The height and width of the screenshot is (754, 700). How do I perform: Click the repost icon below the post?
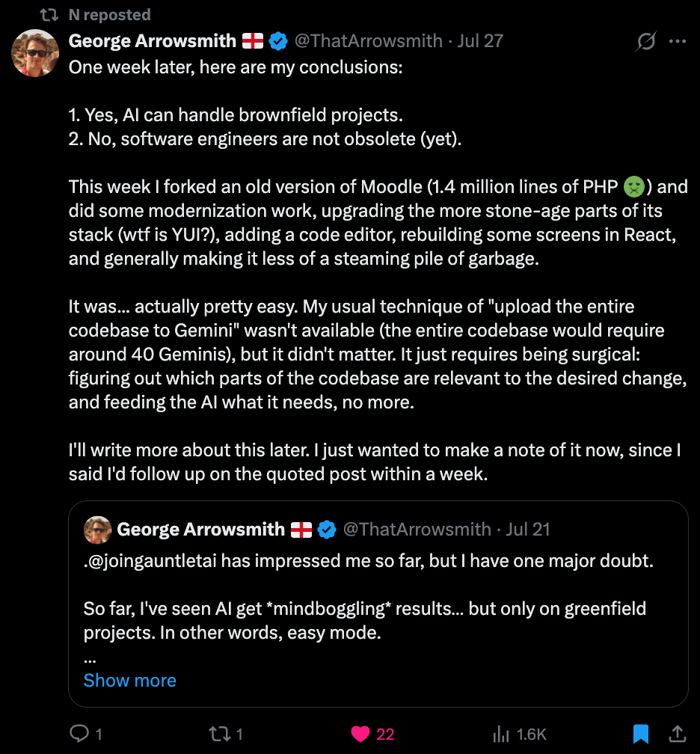(219, 734)
